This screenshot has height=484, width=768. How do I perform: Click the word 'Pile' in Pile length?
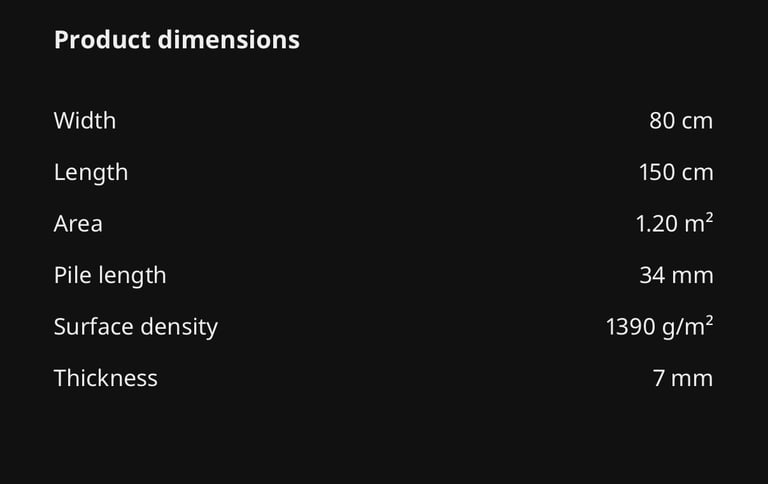click(69, 275)
